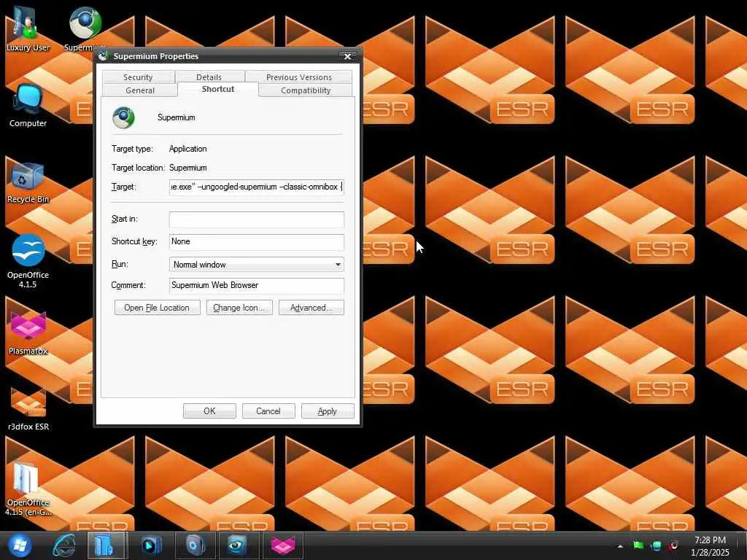Confirm with the OK button
Screen dimensions: 747x560
click(x=209, y=411)
